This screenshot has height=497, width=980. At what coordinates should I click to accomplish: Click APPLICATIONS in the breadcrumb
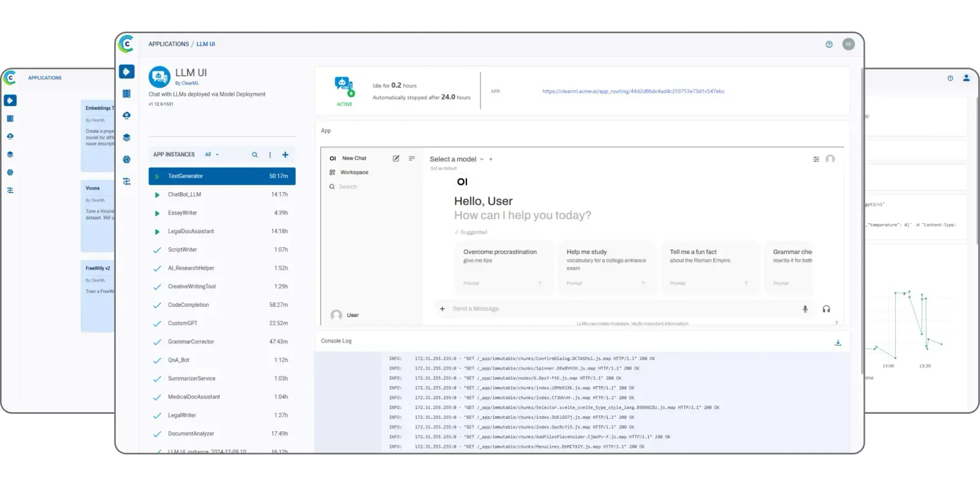coord(168,44)
